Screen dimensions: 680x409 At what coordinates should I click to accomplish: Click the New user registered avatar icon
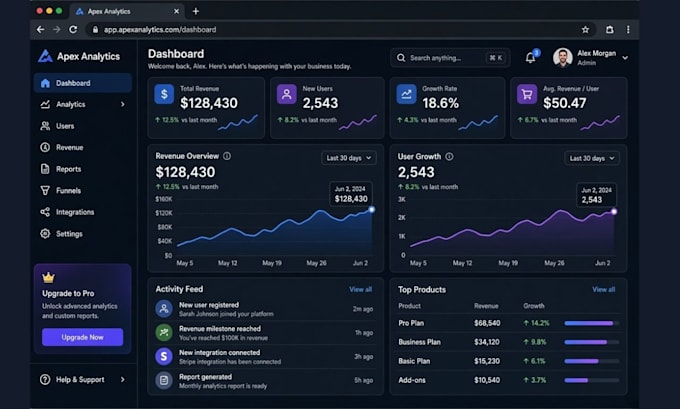164,309
